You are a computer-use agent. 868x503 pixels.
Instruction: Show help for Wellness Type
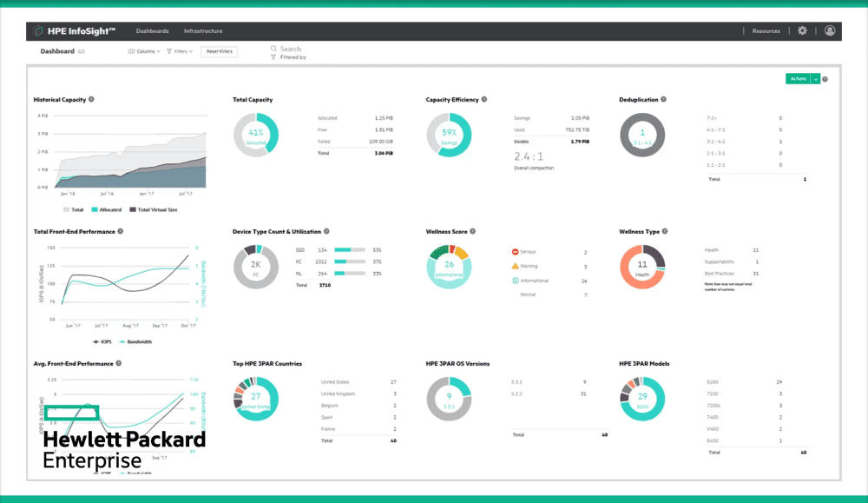[x=665, y=231]
